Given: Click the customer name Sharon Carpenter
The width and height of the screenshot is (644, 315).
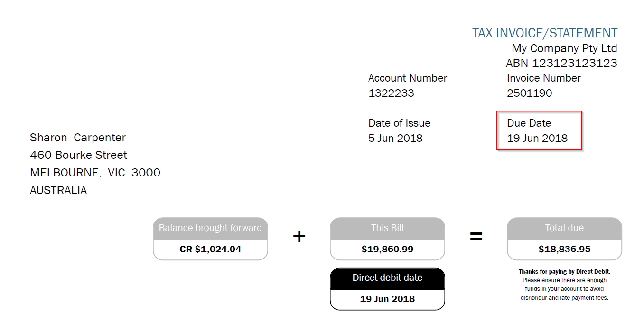Looking at the screenshot, I should [x=78, y=138].
